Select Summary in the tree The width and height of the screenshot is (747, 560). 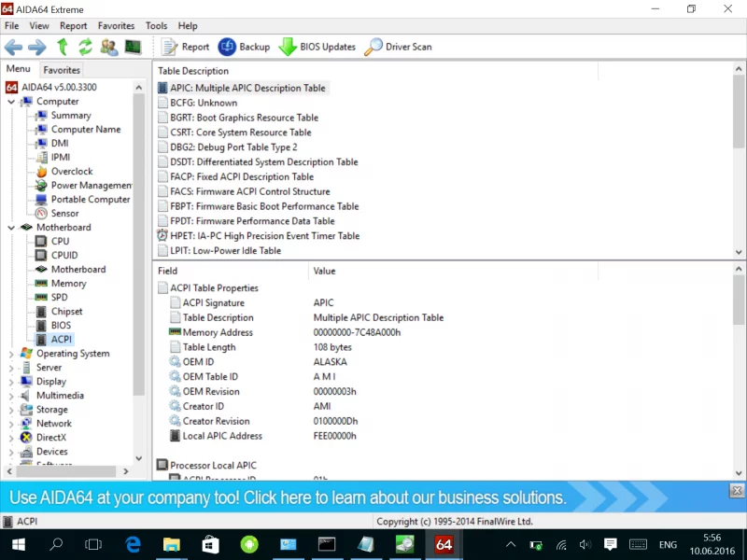pyautogui.click(x=71, y=115)
